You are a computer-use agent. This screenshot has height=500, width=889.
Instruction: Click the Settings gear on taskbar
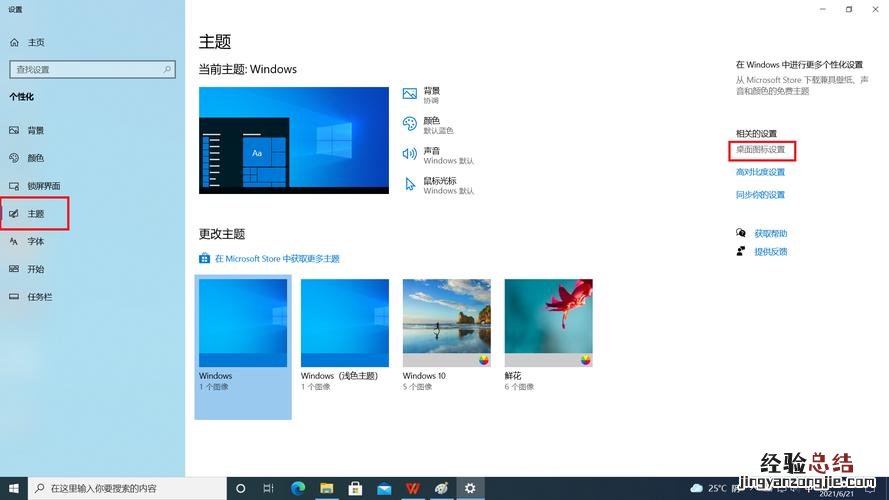470,488
